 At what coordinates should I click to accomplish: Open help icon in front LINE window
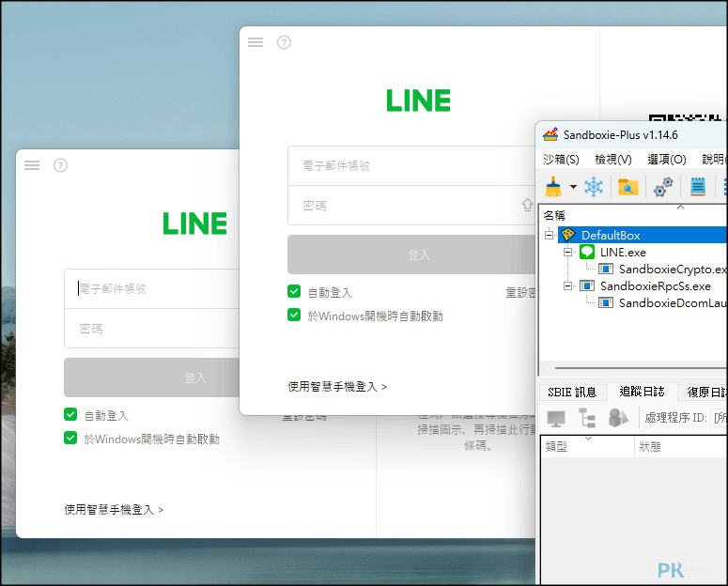[x=284, y=42]
